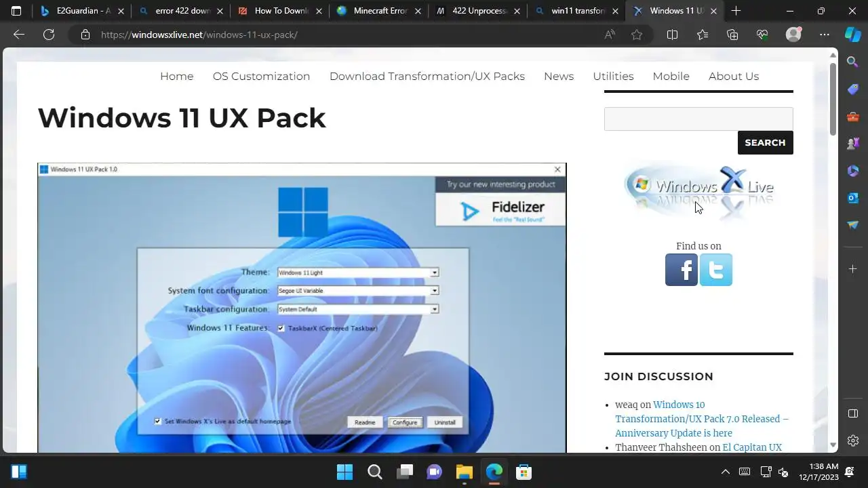Refresh the current page

click(49, 35)
